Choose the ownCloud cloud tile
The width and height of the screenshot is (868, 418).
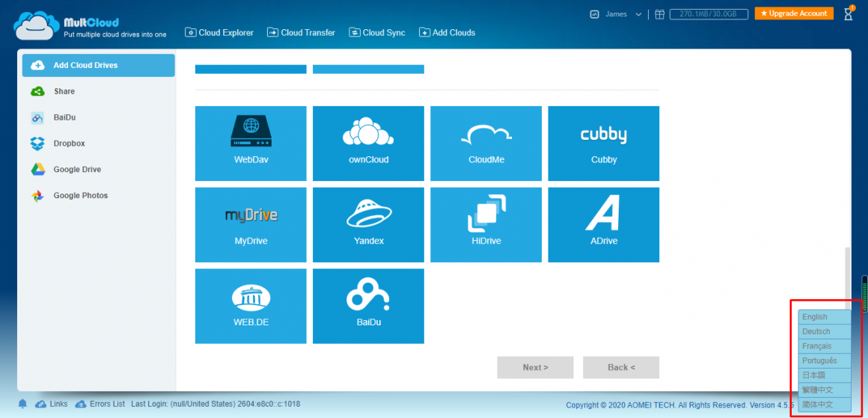point(368,144)
